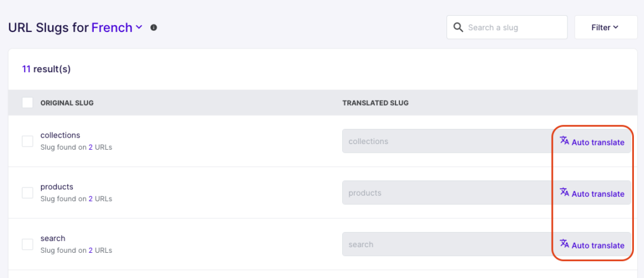The image size is (644, 278).
Task: Open the 2 URLs link under products
Action: 100,199
